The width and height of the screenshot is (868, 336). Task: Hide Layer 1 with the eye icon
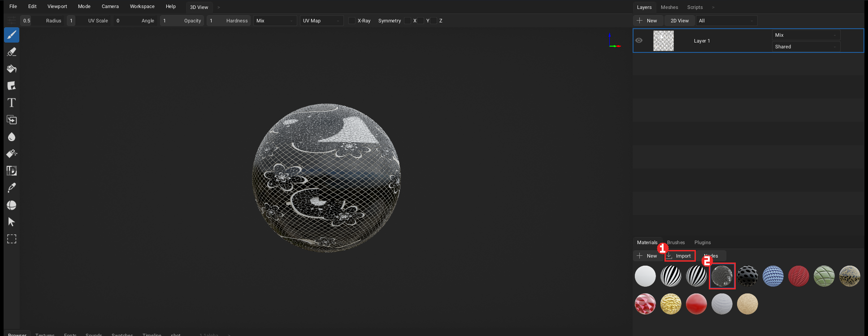tap(639, 40)
